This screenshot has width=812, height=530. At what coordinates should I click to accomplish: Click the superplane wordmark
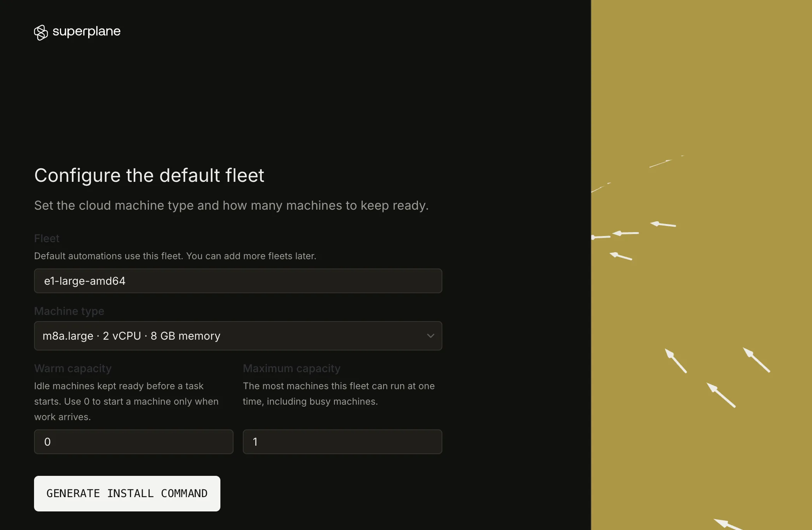click(87, 31)
